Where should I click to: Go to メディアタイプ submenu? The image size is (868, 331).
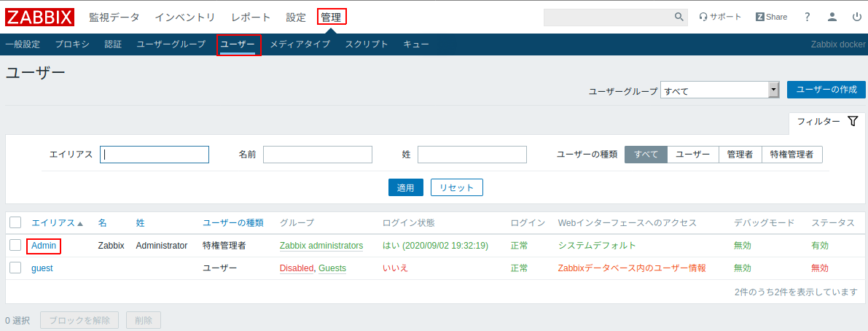click(300, 44)
